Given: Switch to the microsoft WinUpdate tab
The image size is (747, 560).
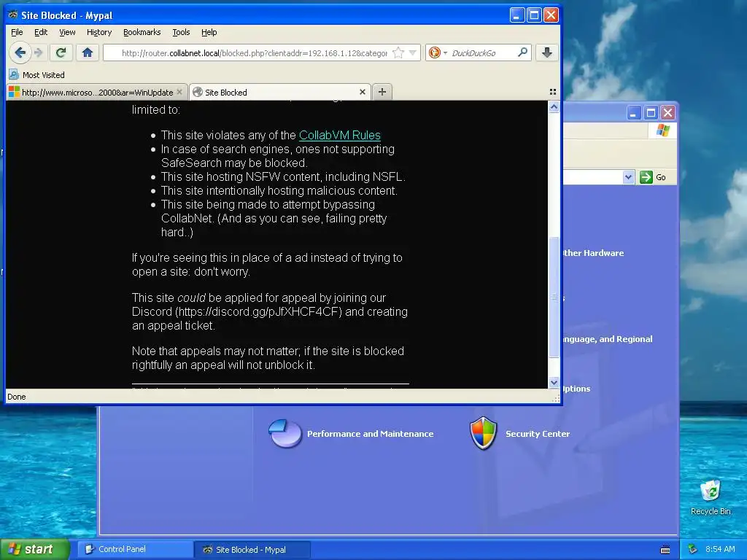Looking at the screenshot, I should coord(96,93).
